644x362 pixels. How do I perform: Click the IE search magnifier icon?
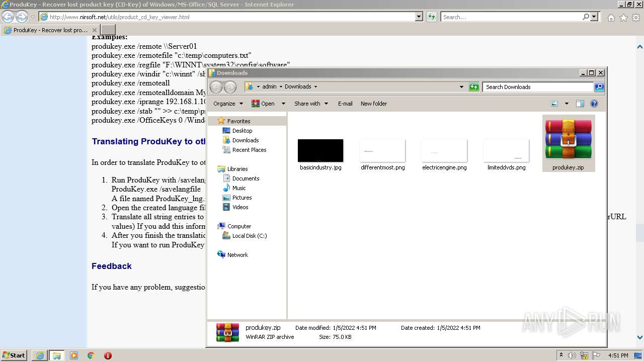pos(586,17)
